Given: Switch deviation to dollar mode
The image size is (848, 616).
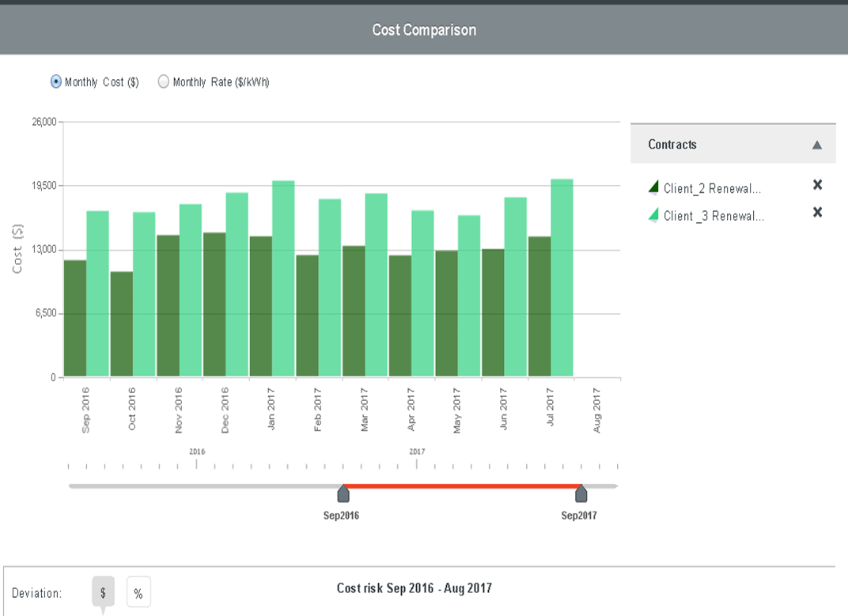Looking at the screenshot, I should tap(103, 591).
